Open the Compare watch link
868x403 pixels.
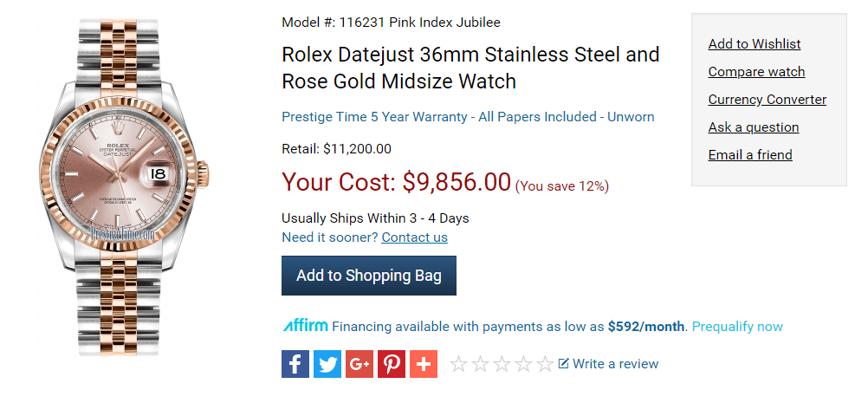756,72
